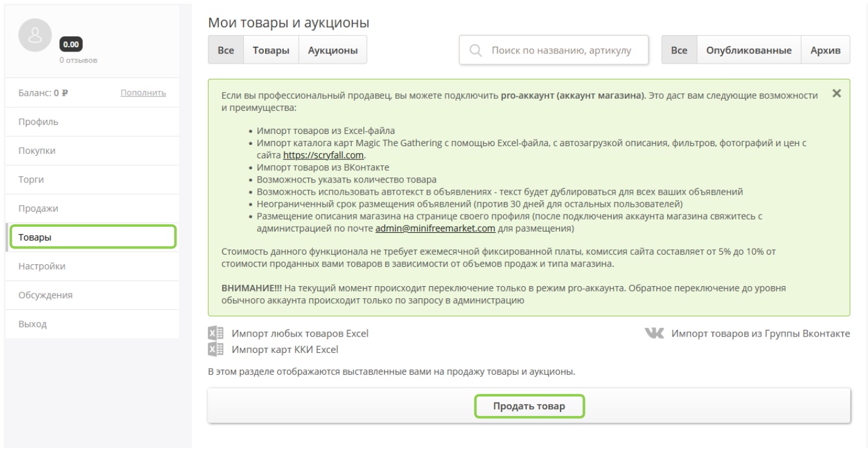
Task: Open the scryfall.com link
Action: click(324, 155)
